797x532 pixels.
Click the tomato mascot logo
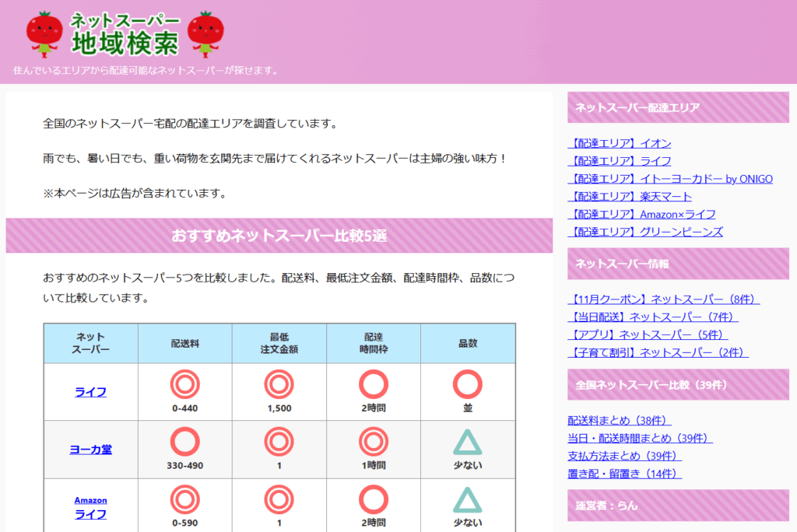pos(44,33)
